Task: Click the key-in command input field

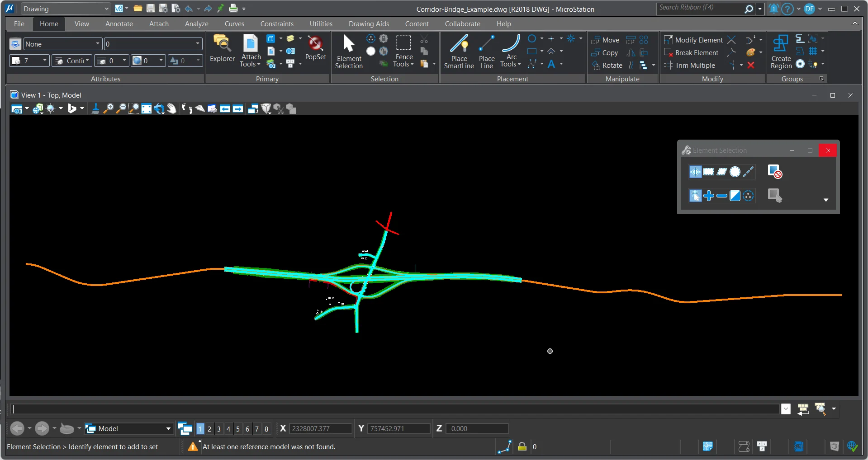Action: click(x=395, y=409)
